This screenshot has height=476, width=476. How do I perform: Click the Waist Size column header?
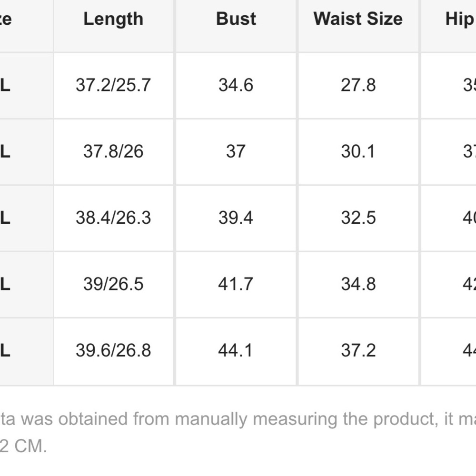click(358, 19)
